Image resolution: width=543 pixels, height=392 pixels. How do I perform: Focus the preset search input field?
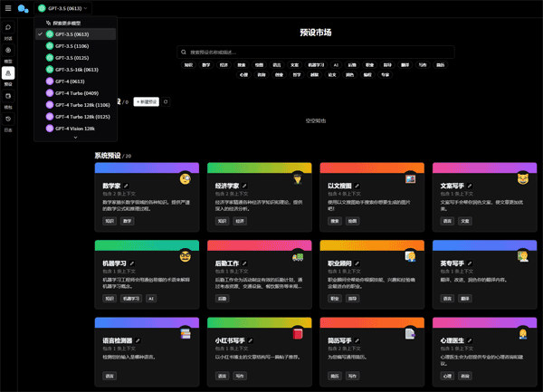[316, 53]
